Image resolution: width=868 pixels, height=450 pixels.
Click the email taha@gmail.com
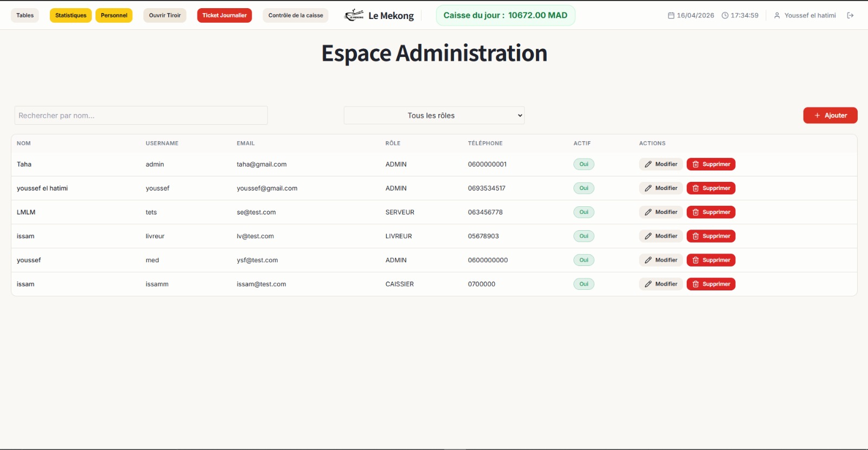(x=261, y=164)
